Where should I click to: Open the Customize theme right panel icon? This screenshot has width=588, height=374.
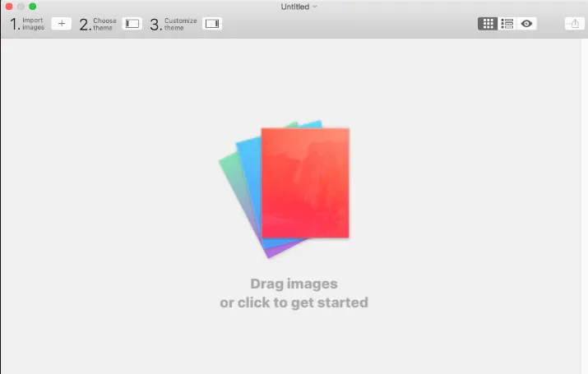tap(212, 24)
